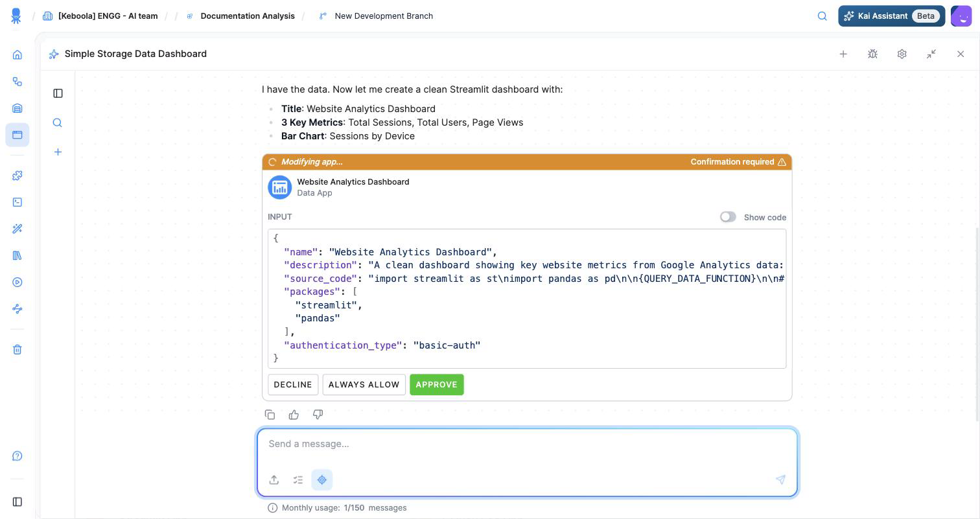
Task: Open the Storage icon in left sidebar
Action: click(x=17, y=108)
